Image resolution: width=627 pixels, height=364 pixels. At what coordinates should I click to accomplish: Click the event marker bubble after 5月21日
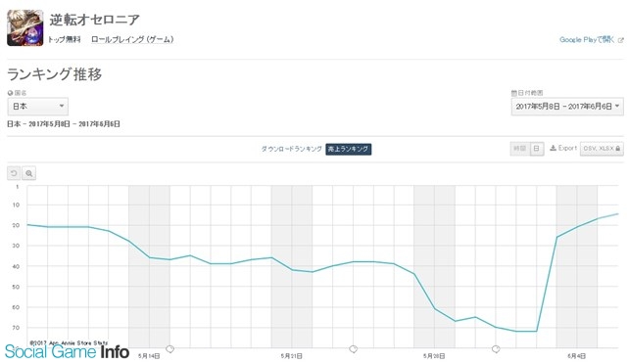click(x=353, y=349)
